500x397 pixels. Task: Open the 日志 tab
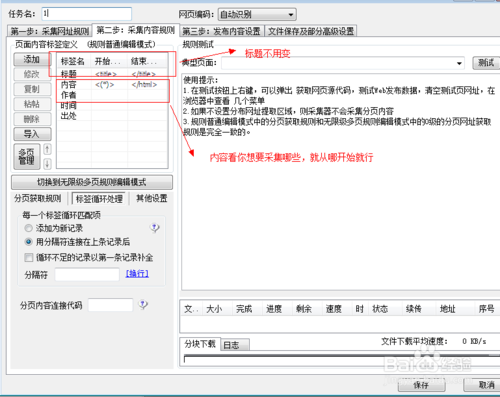pyautogui.click(x=235, y=345)
